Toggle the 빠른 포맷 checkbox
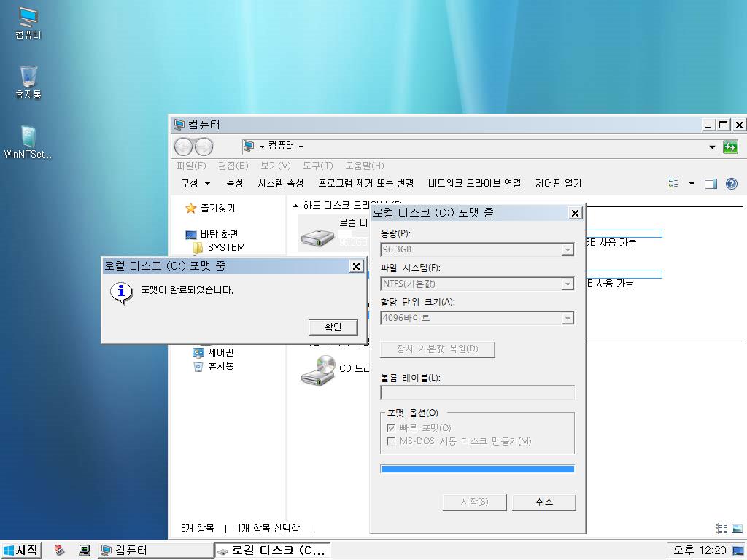Viewport: 747px width, 560px height. (x=391, y=428)
